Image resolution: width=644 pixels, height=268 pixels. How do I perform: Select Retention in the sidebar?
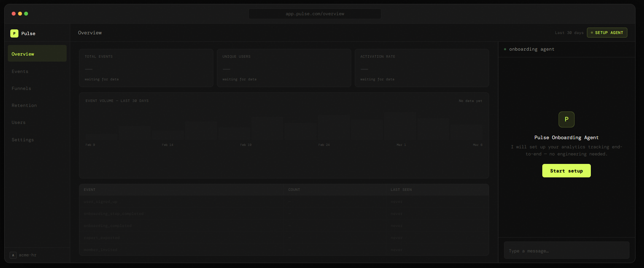(x=37, y=105)
